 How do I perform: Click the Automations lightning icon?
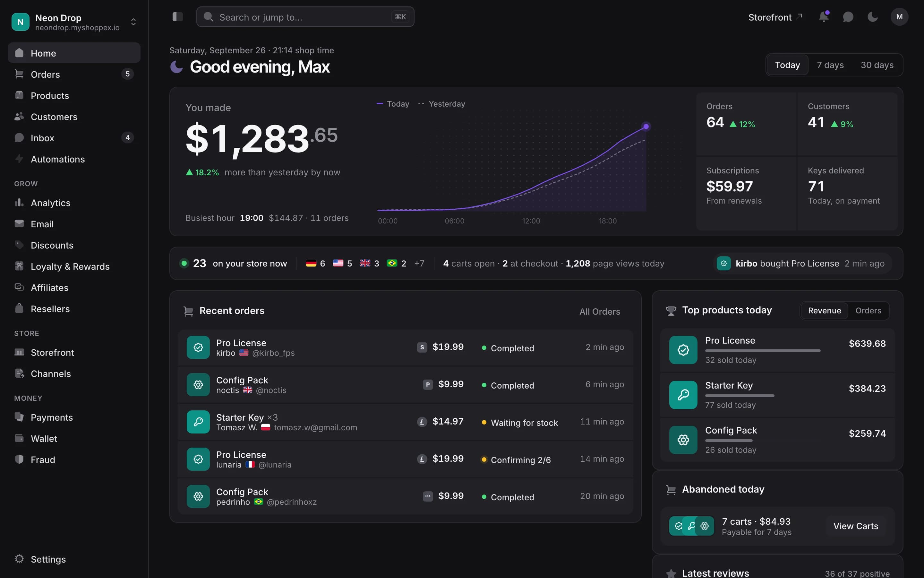coord(19,159)
